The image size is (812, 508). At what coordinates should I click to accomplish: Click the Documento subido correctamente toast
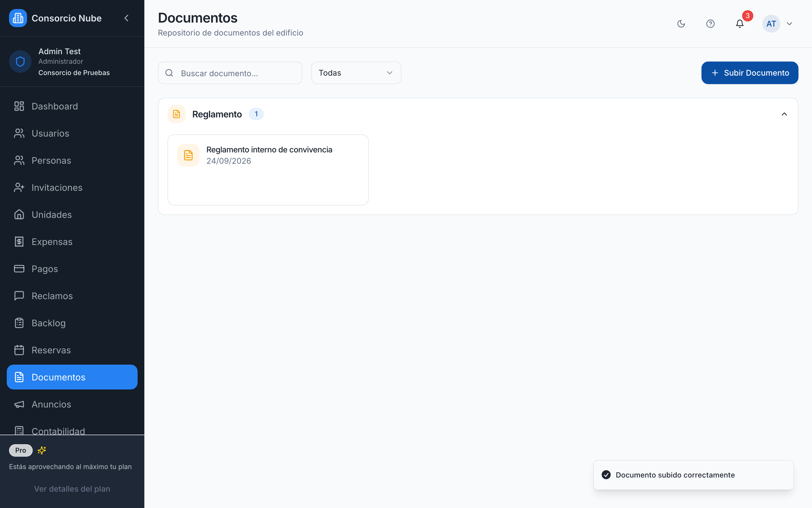[x=693, y=475]
